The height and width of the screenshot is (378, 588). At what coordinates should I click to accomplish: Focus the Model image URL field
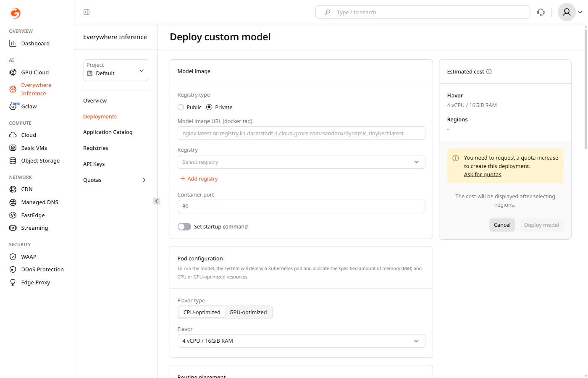point(301,133)
